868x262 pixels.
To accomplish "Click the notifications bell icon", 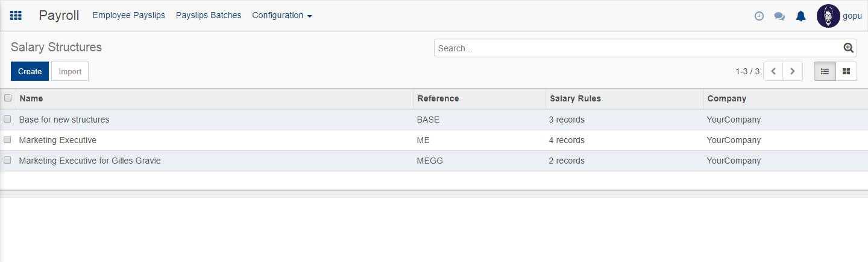I will (800, 16).
